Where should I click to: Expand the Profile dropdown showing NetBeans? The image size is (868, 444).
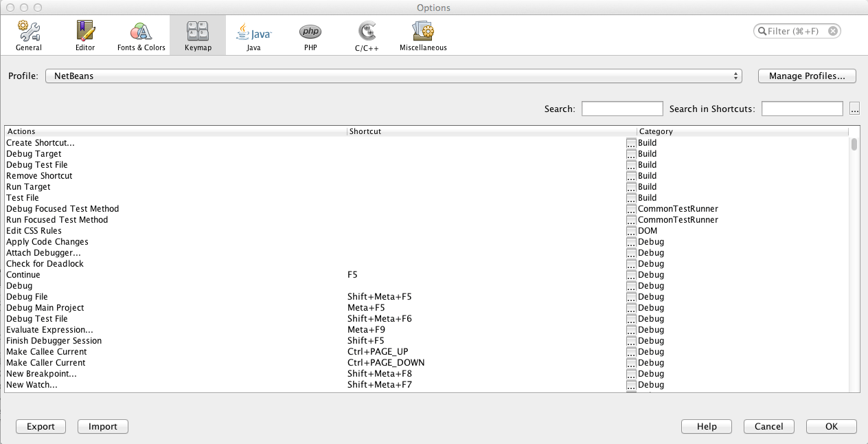tap(393, 76)
